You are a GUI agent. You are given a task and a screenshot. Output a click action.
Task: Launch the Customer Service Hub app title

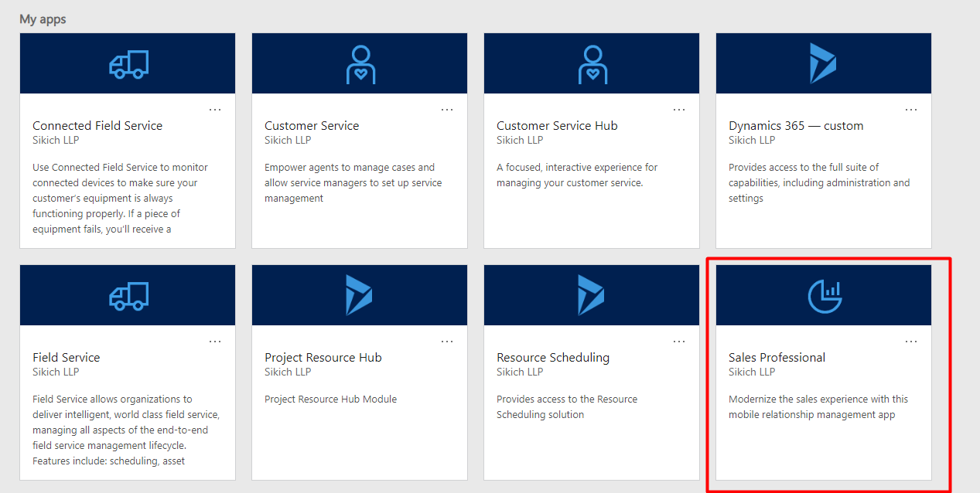(x=557, y=125)
